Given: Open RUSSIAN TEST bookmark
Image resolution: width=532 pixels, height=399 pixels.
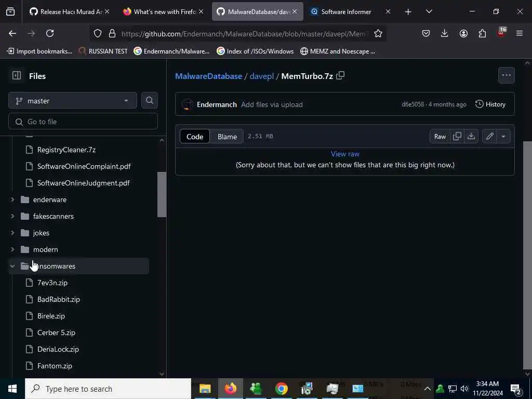Looking at the screenshot, I should click(x=103, y=51).
